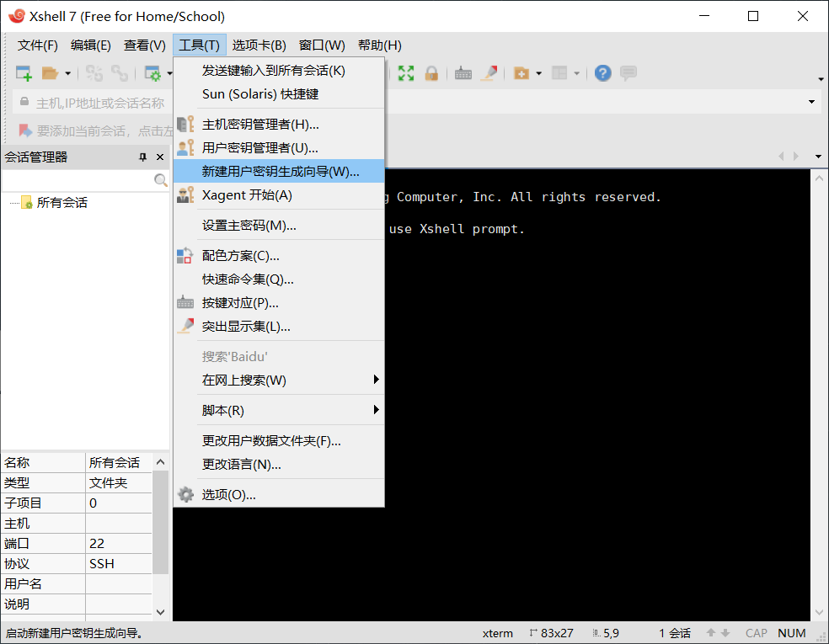
Task: Open the virtual keyboard toolbar icon
Action: [x=463, y=73]
